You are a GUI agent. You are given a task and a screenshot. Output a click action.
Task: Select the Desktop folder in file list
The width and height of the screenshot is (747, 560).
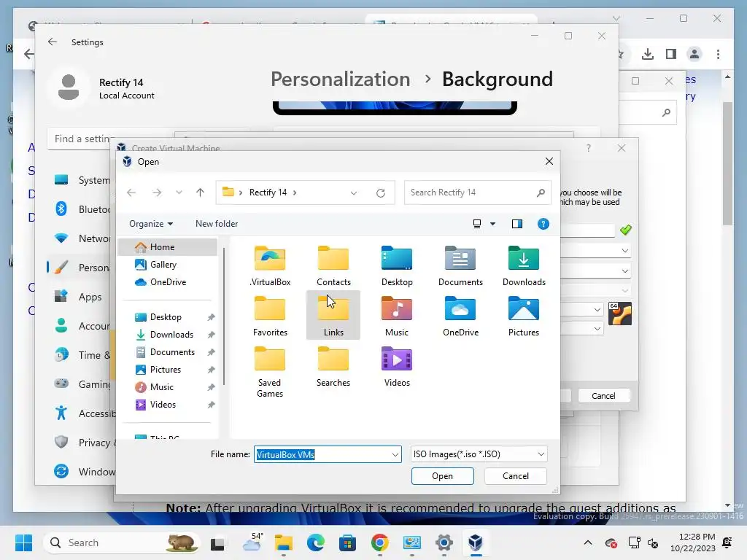coord(397,265)
